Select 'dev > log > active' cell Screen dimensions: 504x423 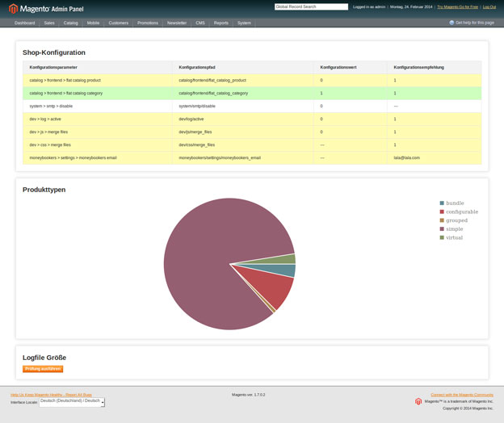[x=98, y=119]
